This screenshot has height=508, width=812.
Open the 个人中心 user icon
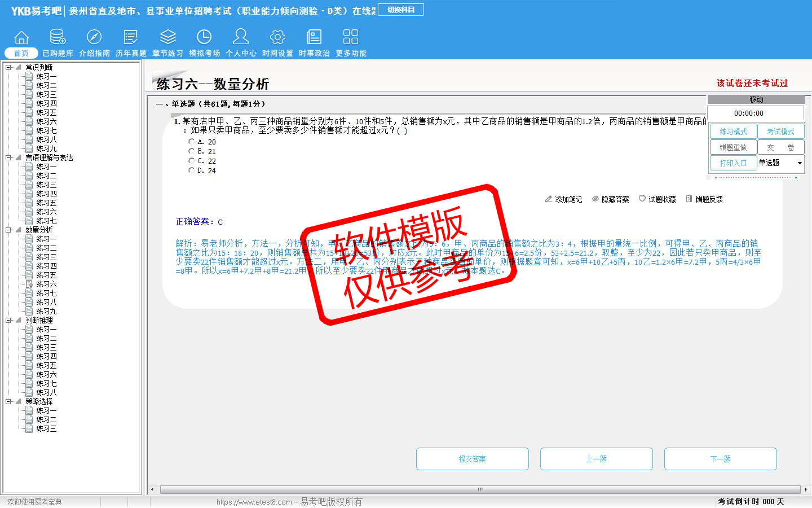(241, 38)
